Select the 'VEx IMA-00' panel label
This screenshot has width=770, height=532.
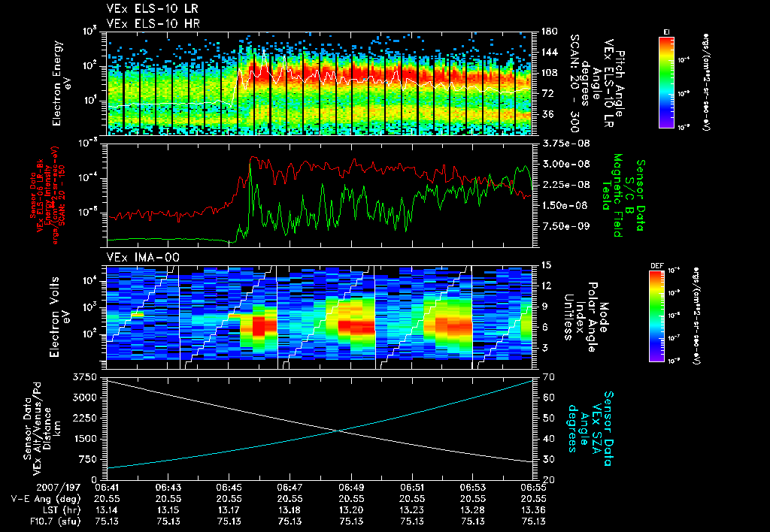tap(143, 258)
